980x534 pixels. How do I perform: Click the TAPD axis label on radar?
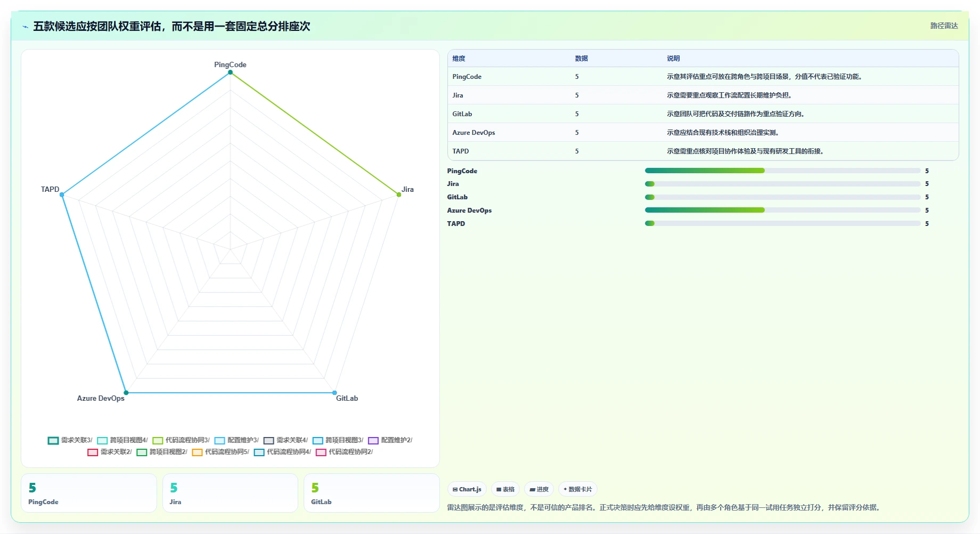click(x=50, y=189)
